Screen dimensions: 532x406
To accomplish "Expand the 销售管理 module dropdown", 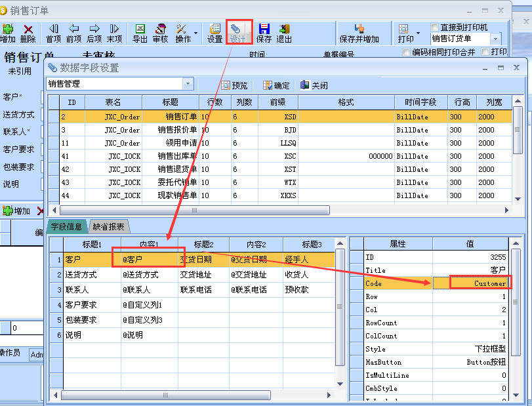I will coord(188,83).
